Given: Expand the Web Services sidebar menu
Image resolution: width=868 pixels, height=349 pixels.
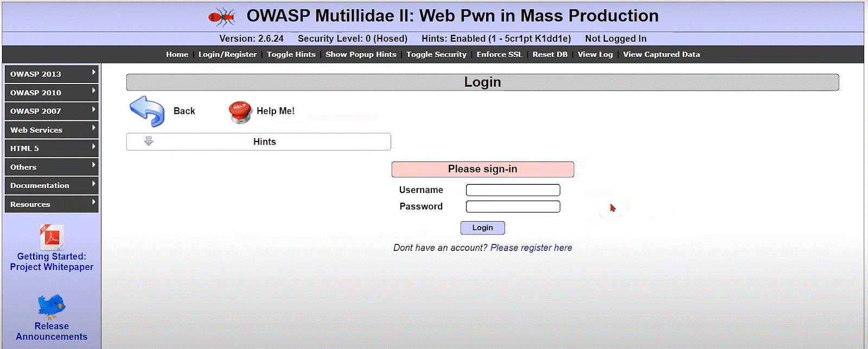Looking at the screenshot, I should [51, 130].
